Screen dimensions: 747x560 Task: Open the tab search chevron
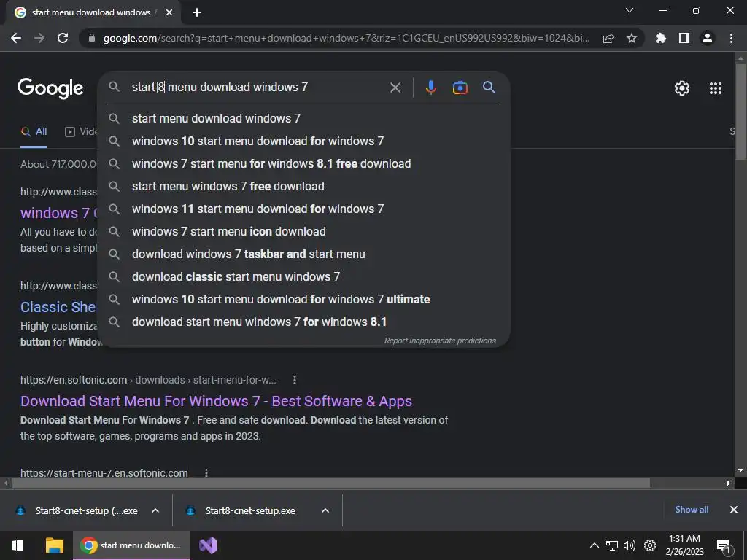click(x=630, y=10)
